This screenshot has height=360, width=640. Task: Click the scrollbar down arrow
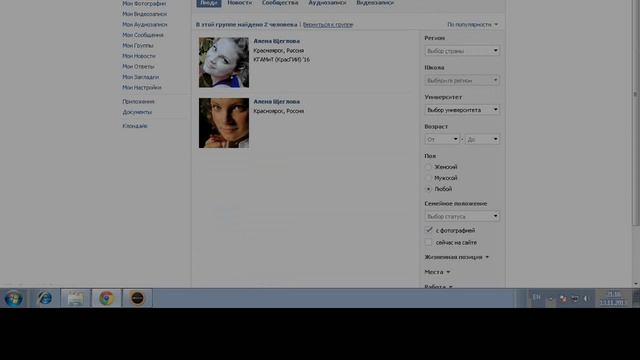[636, 284]
